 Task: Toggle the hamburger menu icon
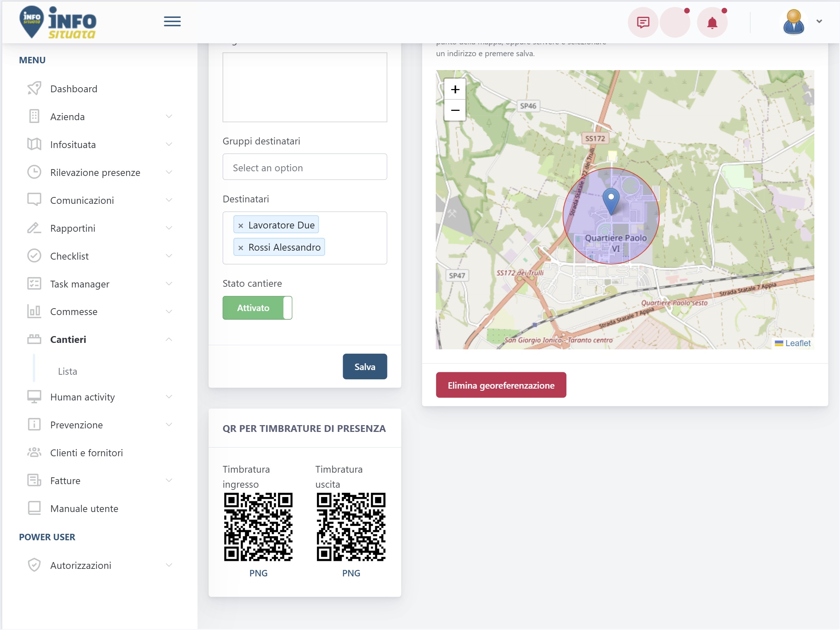click(x=172, y=22)
